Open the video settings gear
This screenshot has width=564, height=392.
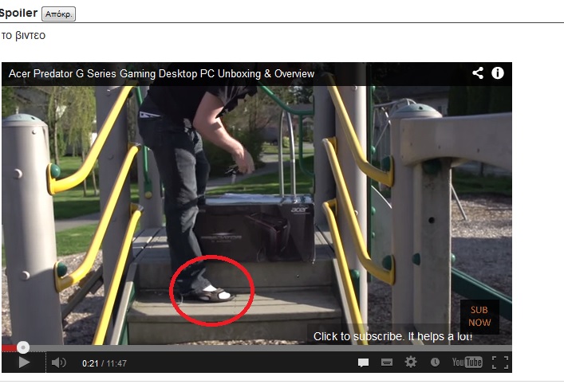(x=410, y=363)
